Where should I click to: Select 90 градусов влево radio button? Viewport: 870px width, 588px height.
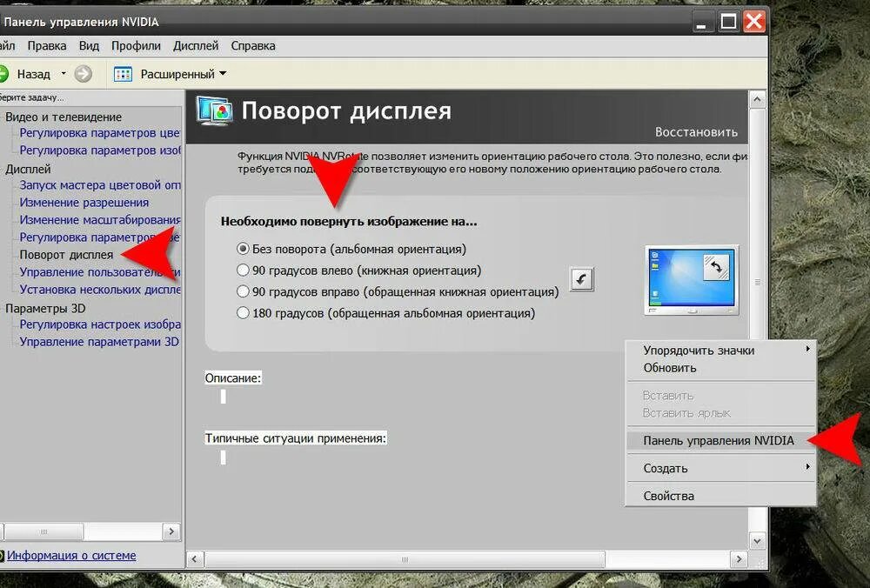243,271
